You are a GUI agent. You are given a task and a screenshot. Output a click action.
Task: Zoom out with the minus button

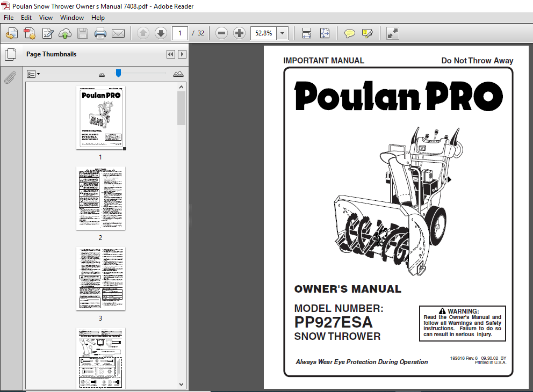221,33
